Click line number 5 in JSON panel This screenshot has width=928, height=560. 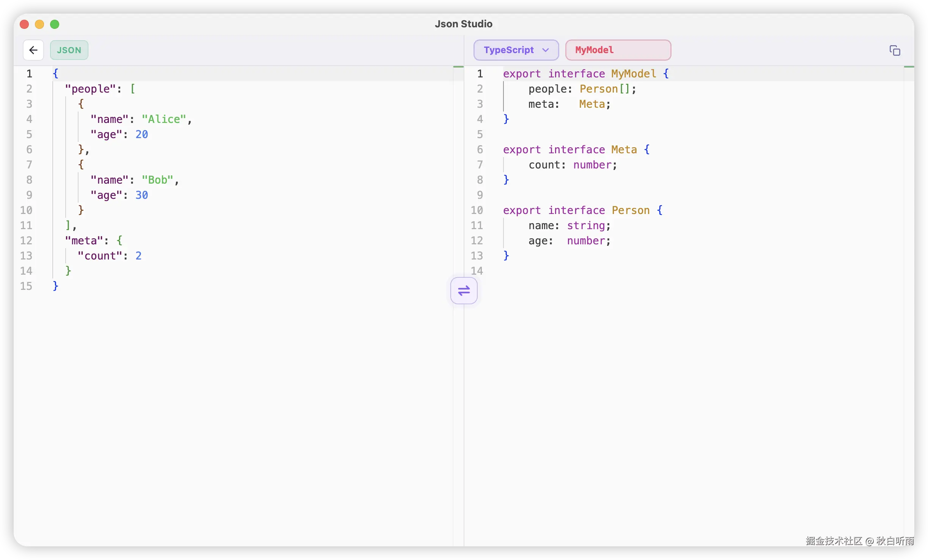tap(30, 134)
